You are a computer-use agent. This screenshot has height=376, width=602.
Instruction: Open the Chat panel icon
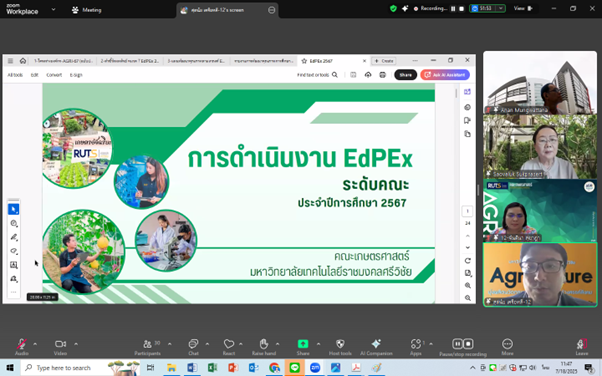(x=194, y=343)
